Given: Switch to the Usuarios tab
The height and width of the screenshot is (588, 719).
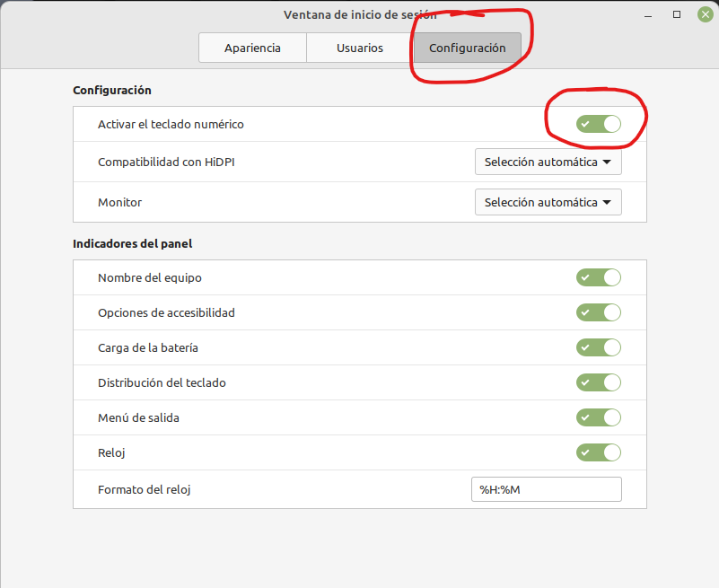Looking at the screenshot, I should pyautogui.click(x=360, y=48).
